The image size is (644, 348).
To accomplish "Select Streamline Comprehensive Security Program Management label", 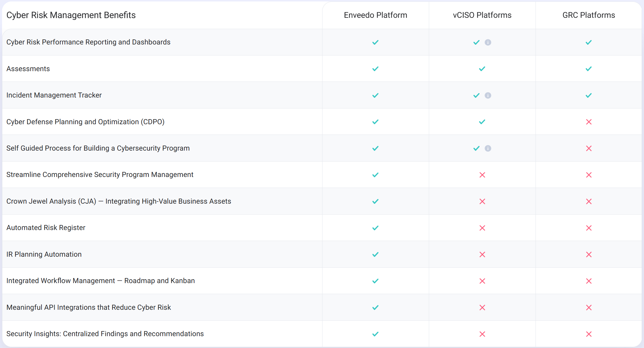I will tap(100, 175).
